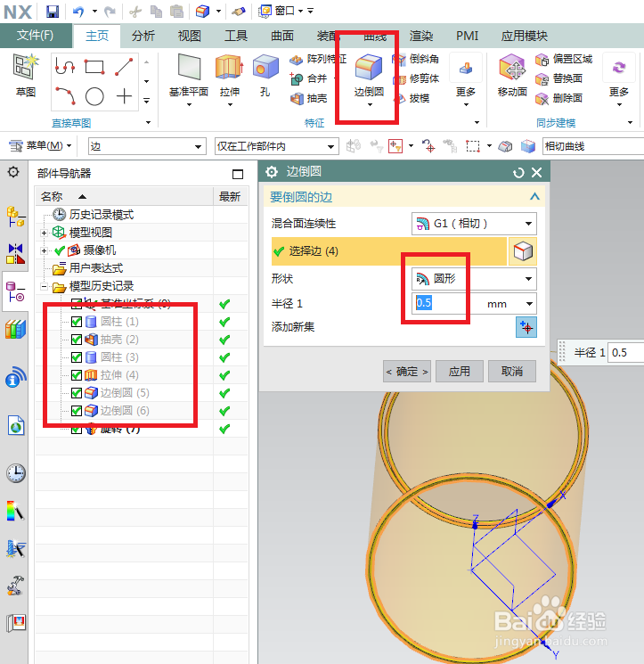Click the Replace Face (替换面) tool
Screen dimensions: 644x664
coord(558,78)
